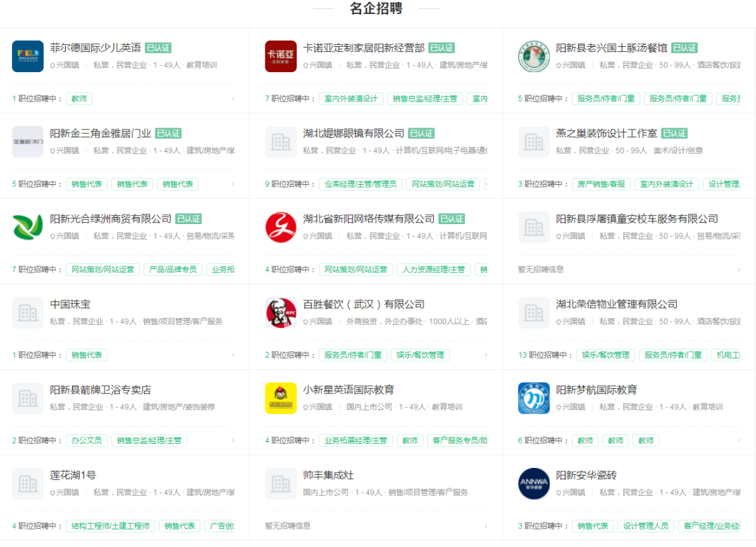Click the FIEL 菲尔德国际少儿英语 logo
Screen dimensions: 756x547
(28, 56)
